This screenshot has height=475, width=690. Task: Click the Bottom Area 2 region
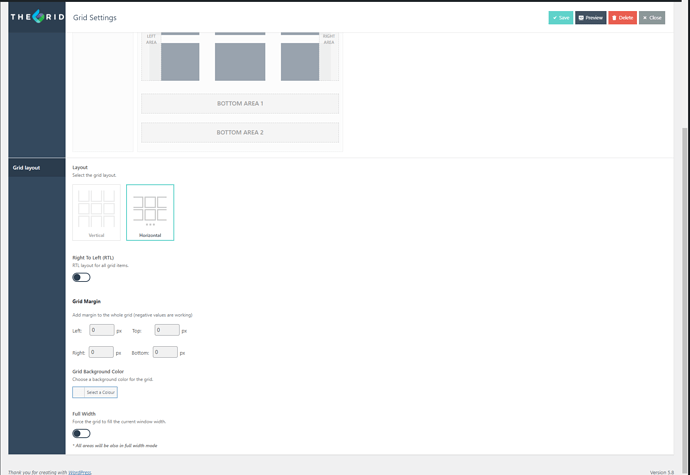[x=240, y=132]
